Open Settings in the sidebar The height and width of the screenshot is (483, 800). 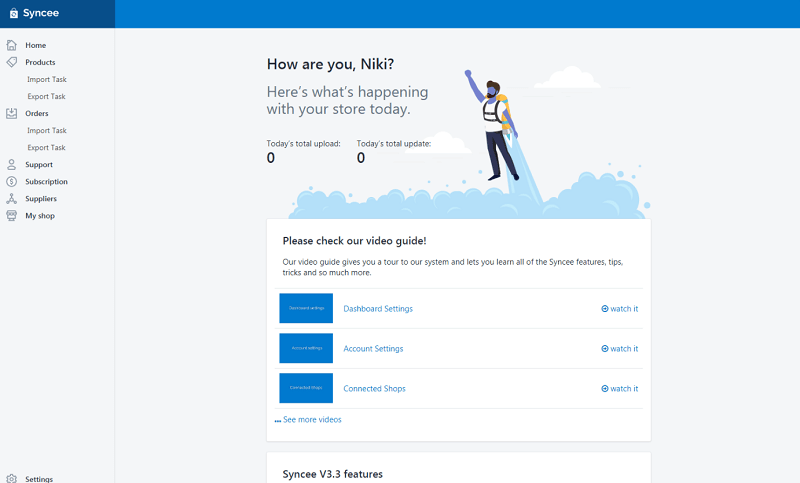(x=39, y=479)
